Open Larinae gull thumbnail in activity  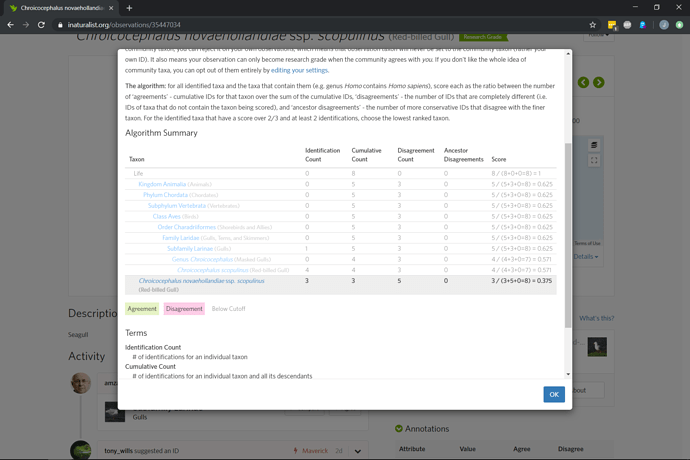coord(115,412)
